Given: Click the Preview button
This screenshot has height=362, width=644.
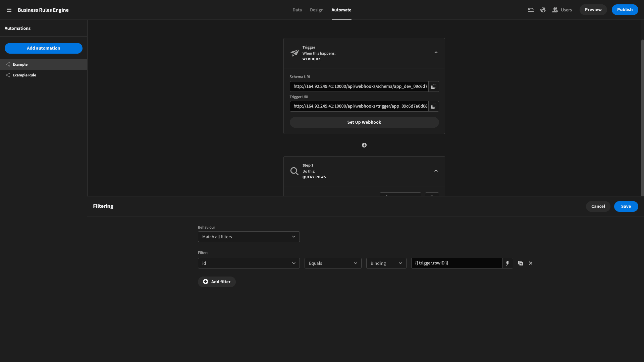Looking at the screenshot, I should coord(593,10).
